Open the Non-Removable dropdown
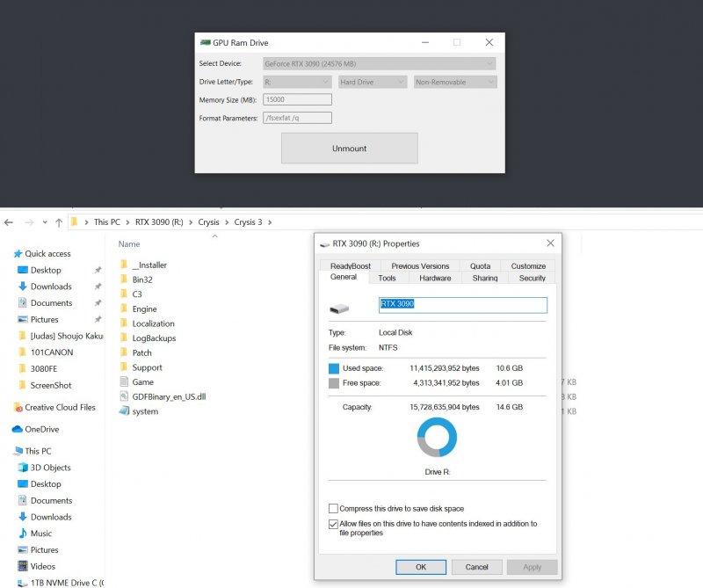 [x=454, y=82]
